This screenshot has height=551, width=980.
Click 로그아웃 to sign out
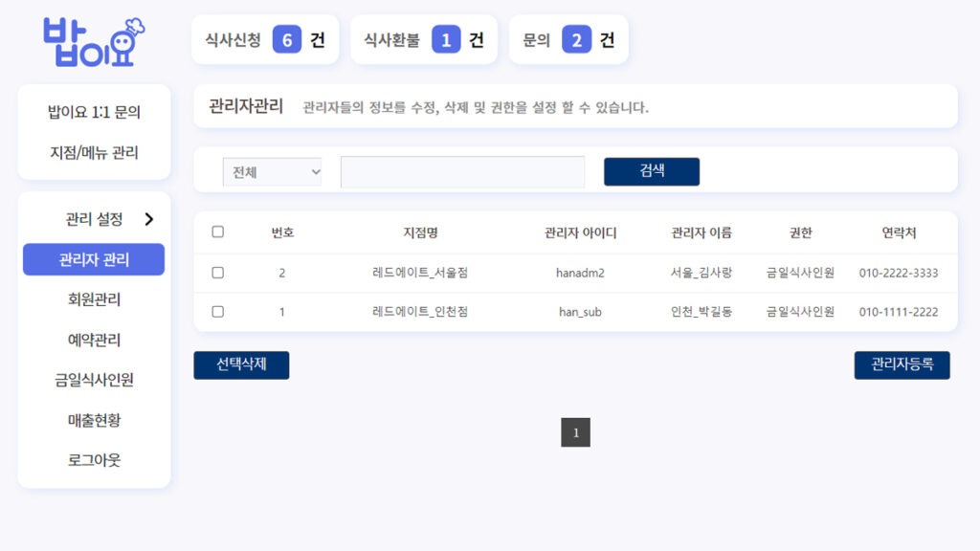[x=94, y=460]
